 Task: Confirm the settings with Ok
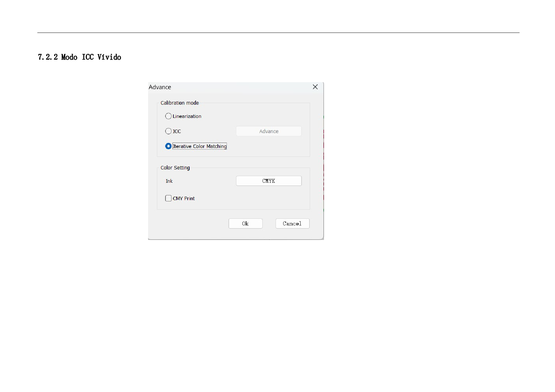245,224
